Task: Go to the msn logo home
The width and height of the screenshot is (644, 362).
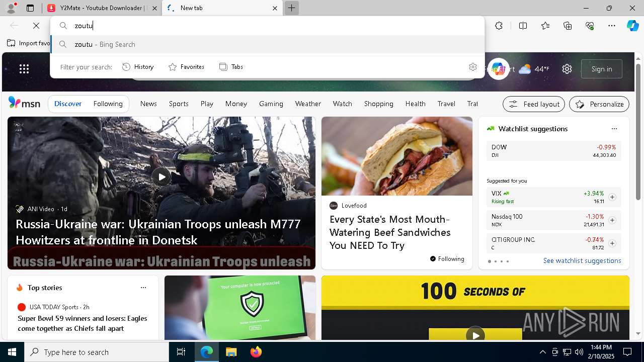Action: coord(24,103)
